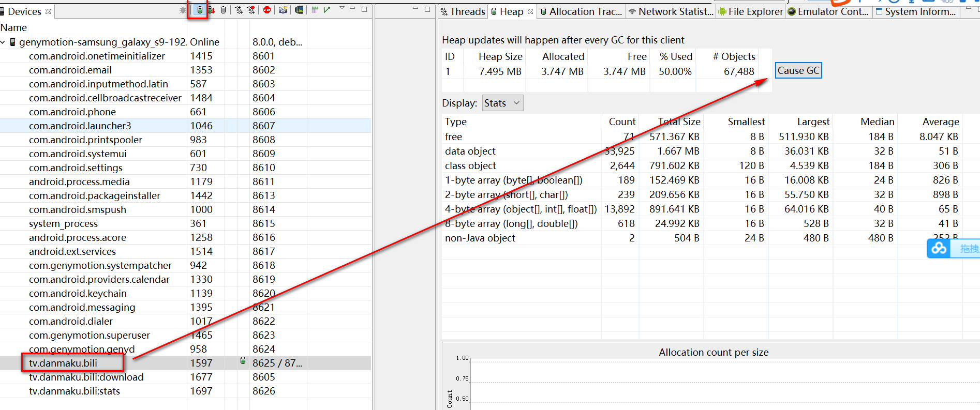Open the System Information tab
The height and width of the screenshot is (410, 980).
tap(915, 11)
